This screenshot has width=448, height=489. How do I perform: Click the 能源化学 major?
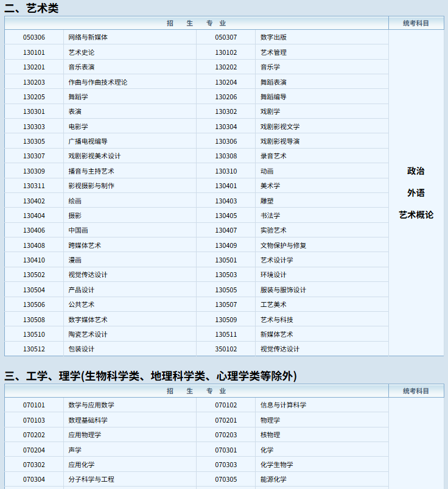[x=273, y=480]
